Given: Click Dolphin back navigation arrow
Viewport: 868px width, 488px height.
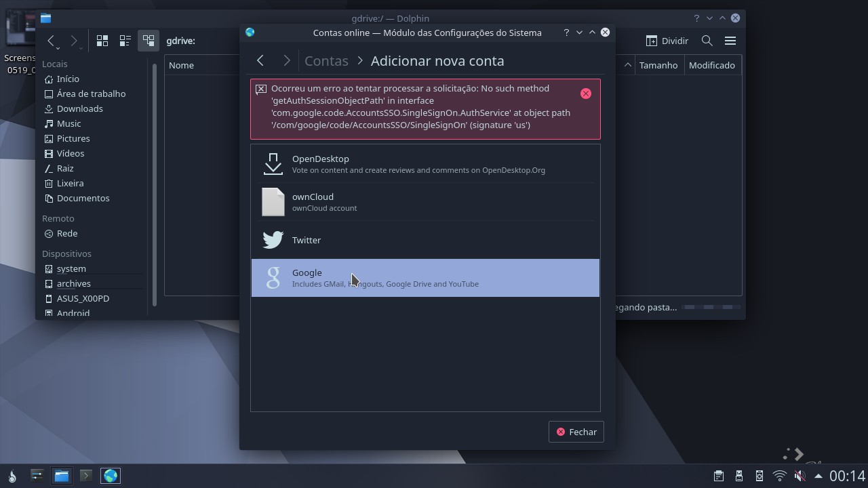Looking at the screenshot, I should pos(52,41).
